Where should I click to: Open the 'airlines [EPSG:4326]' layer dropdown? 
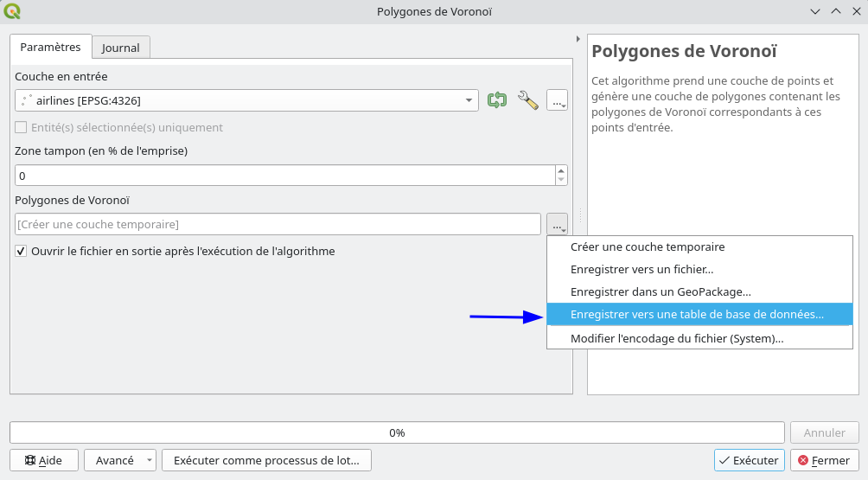[247, 100]
